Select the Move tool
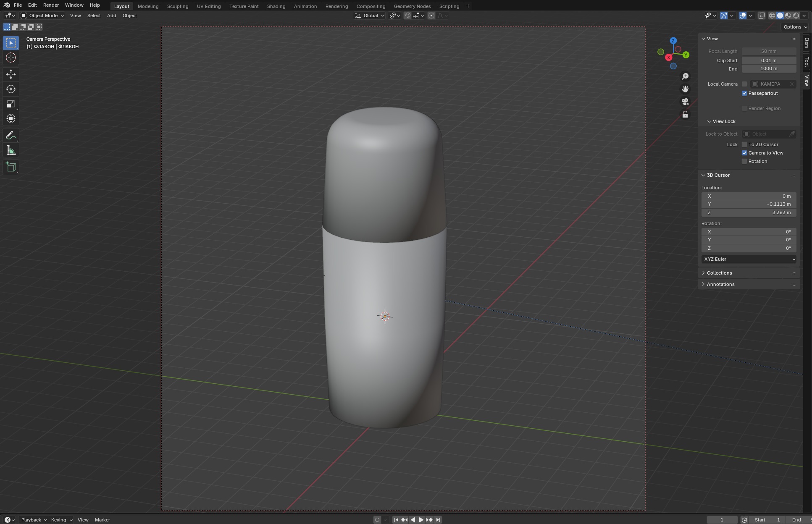Screen dimensions: 812x524 11,74
